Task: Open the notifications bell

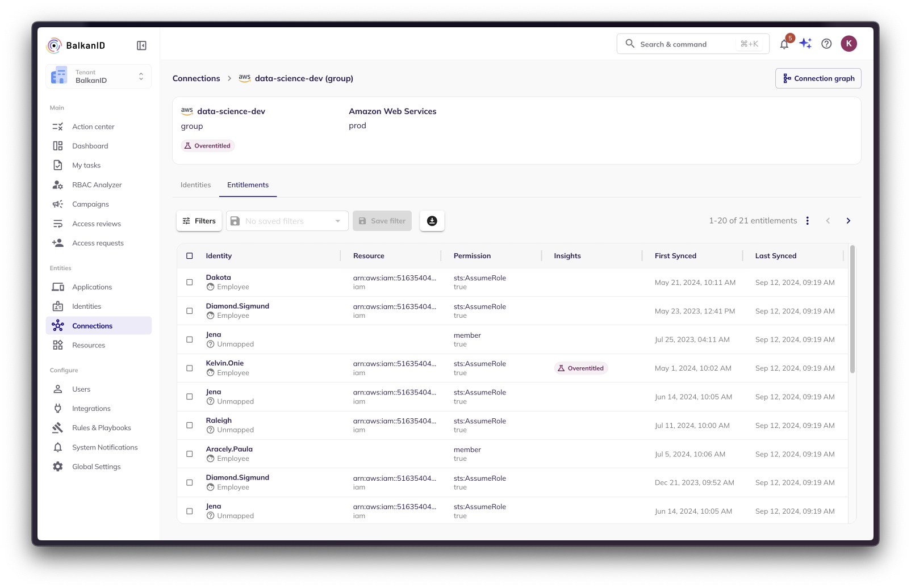Action: pos(784,44)
